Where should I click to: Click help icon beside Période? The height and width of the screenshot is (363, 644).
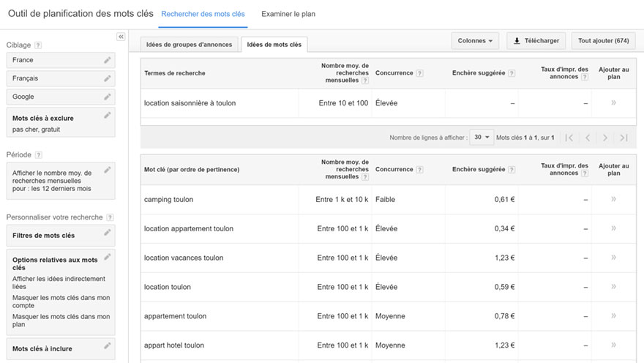38,155
